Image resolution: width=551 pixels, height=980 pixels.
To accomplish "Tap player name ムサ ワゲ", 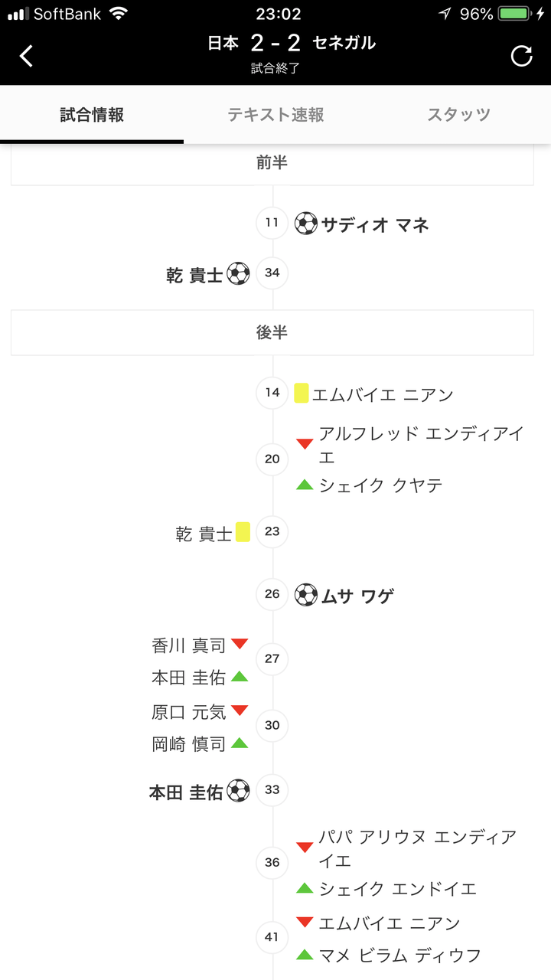I will [357, 595].
